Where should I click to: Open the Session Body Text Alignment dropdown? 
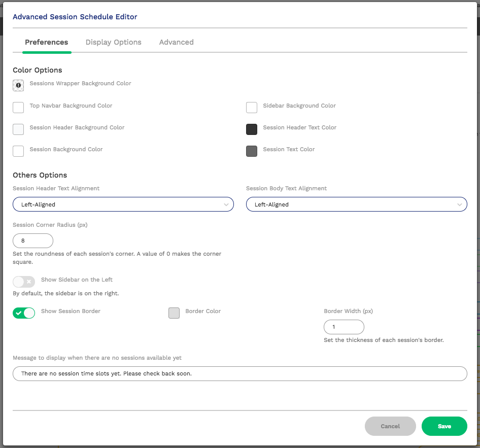(x=357, y=204)
